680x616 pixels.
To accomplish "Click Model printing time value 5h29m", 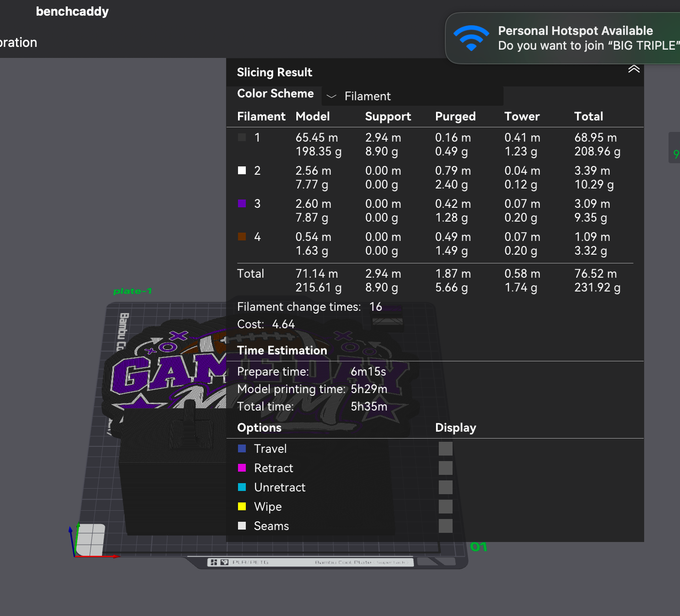I will pyautogui.click(x=369, y=389).
